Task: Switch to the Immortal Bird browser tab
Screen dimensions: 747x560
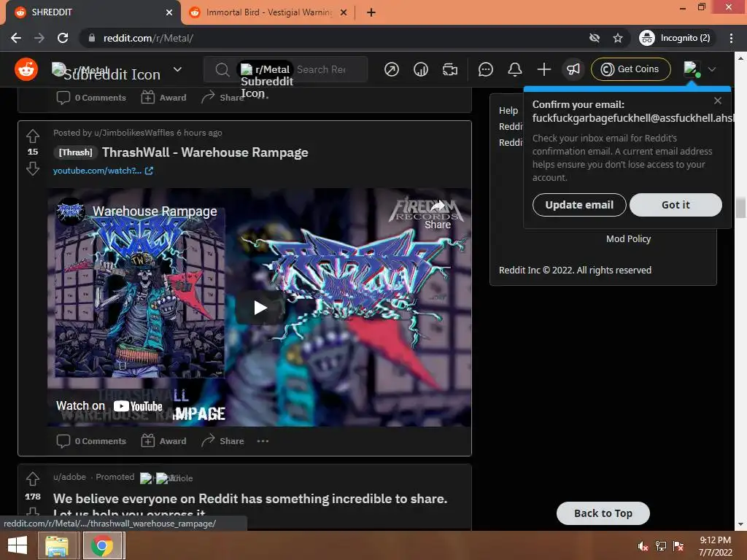Action: [x=268, y=12]
